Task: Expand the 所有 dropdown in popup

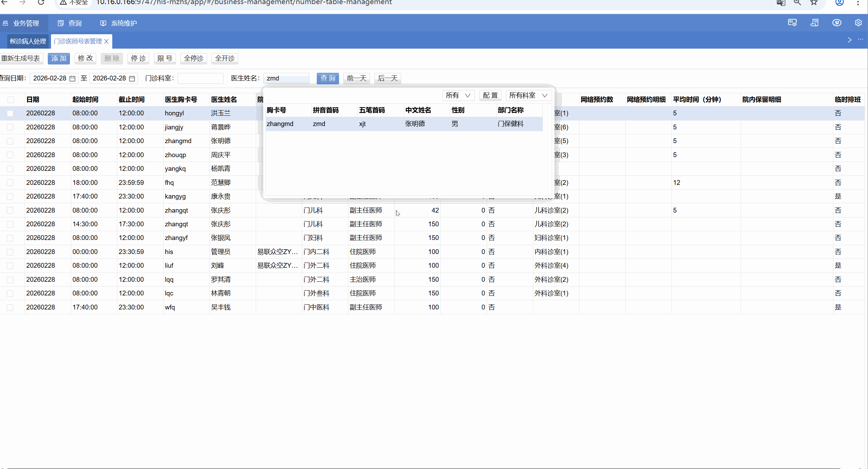Action: (x=458, y=96)
